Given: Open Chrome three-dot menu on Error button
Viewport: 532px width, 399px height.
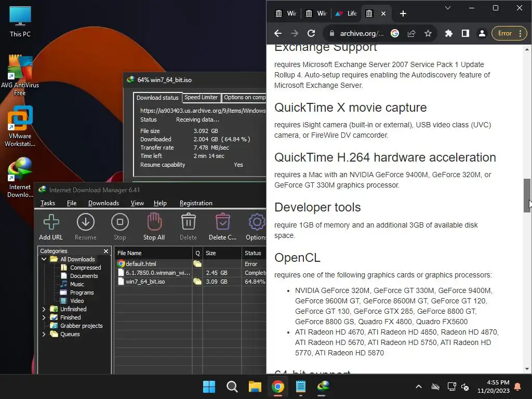Looking at the screenshot, I should pyautogui.click(x=521, y=33).
